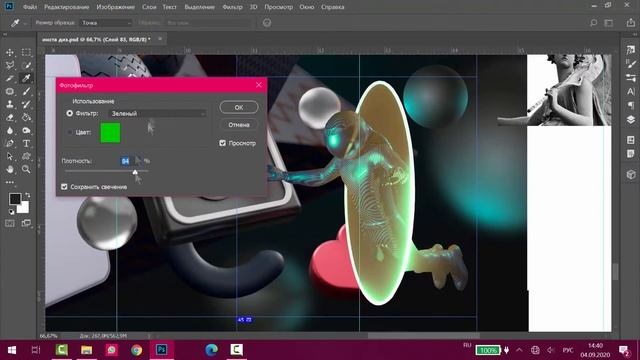This screenshot has width=640, height=360.
Task: Select the Clone Stamp tool
Action: (x=10, y=104)
